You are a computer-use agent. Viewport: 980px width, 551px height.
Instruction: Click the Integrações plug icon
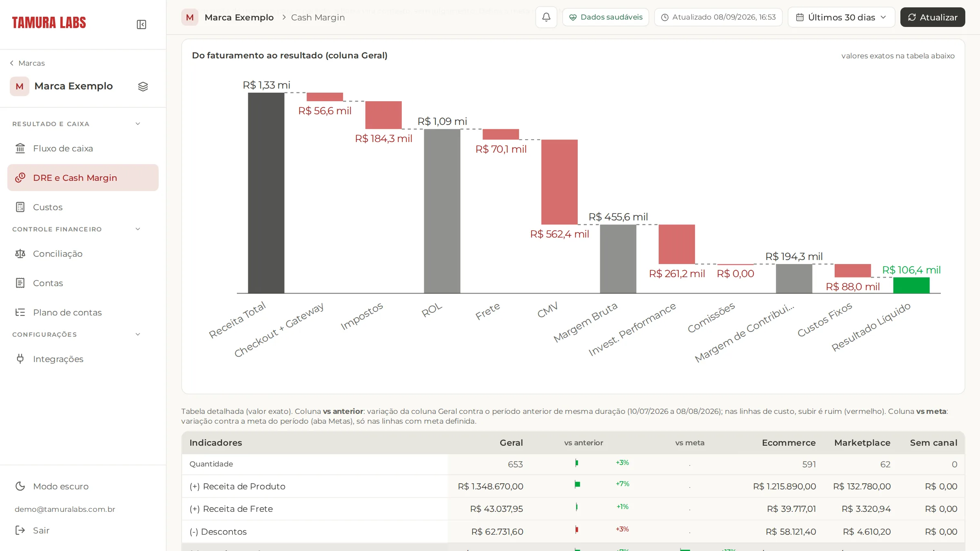coord(20,359)
